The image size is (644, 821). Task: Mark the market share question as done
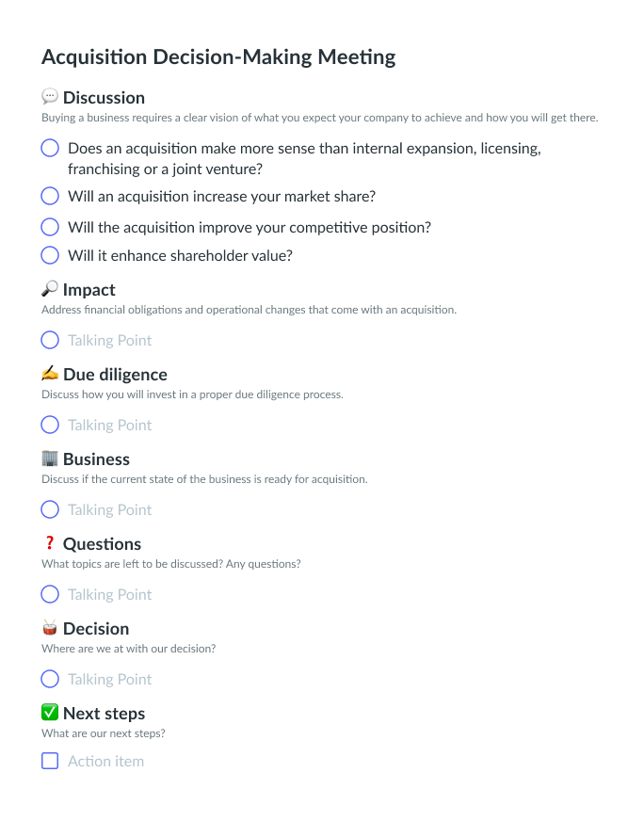pyautogui.click(x=50, y=196)
